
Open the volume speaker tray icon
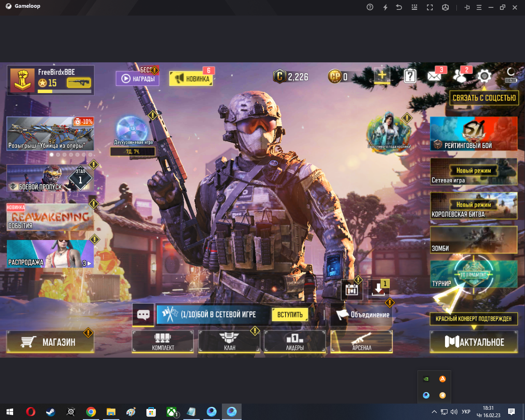pyautogui.click(x=454, y=412)
